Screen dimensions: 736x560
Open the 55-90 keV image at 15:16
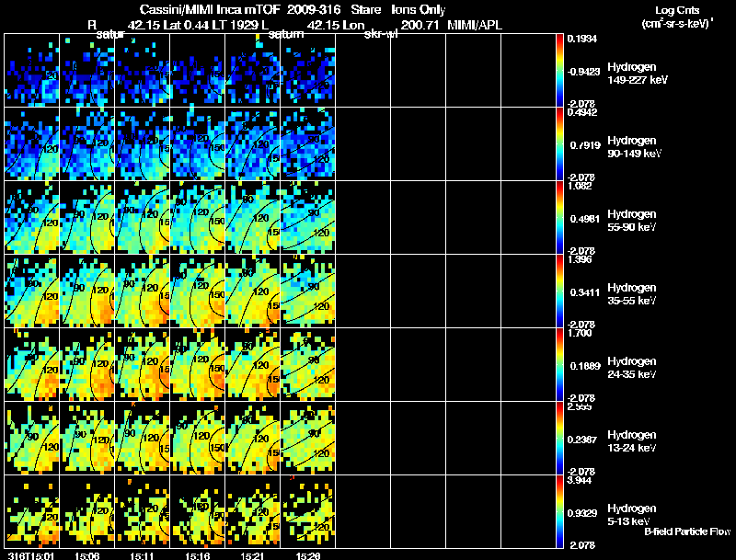click(x=197, y=218)
